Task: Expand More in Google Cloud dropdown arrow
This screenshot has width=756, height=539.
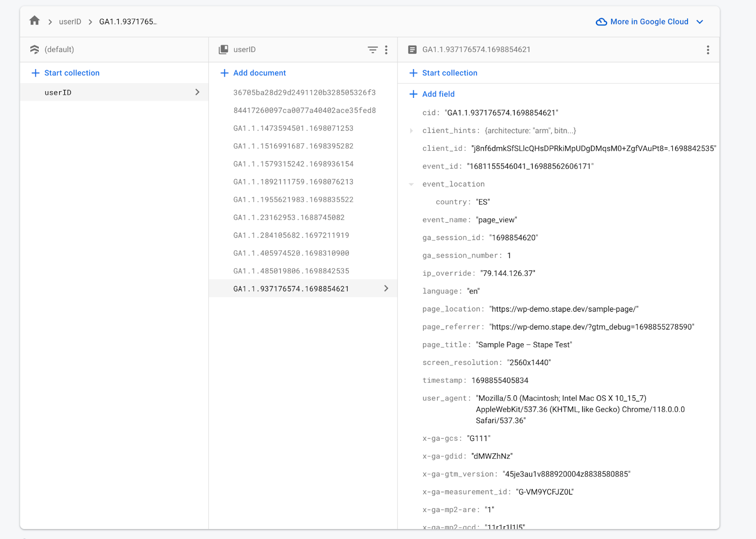Action: (x=700, y=22)
